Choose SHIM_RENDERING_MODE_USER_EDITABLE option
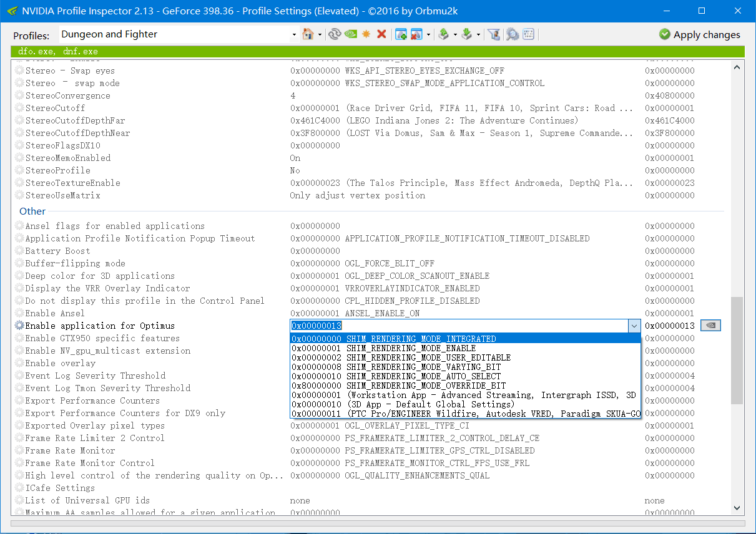 465,357
